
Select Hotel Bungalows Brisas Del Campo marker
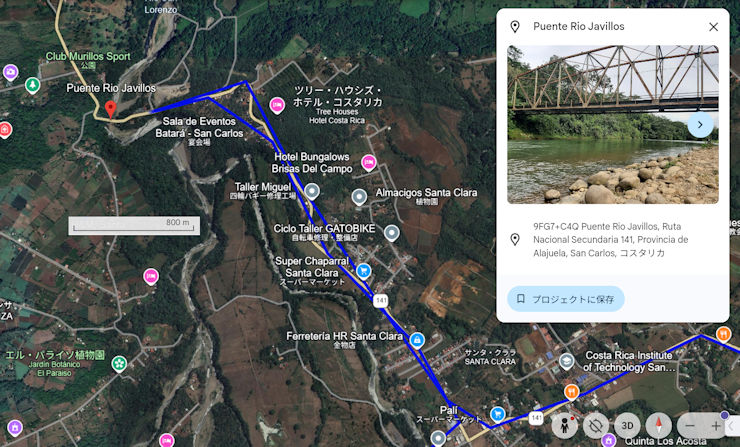click(x=369, y=163)
